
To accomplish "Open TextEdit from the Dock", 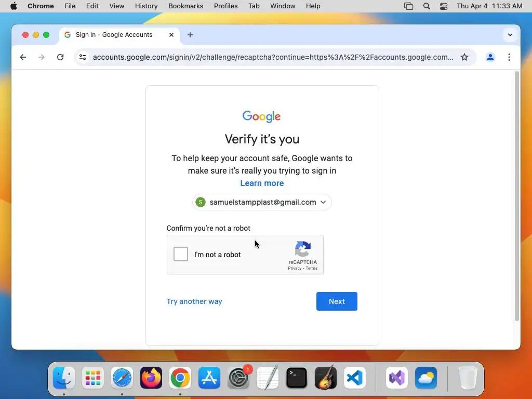I will coord(268,378).
